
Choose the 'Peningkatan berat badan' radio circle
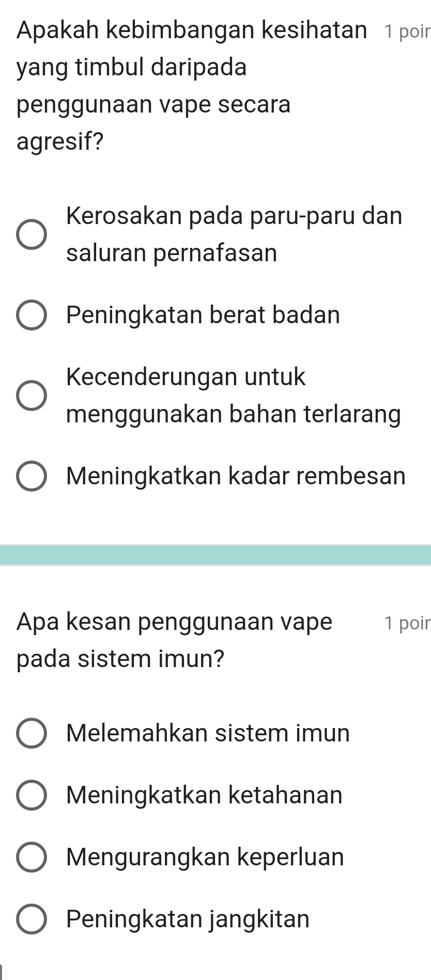tap(32, 315)
